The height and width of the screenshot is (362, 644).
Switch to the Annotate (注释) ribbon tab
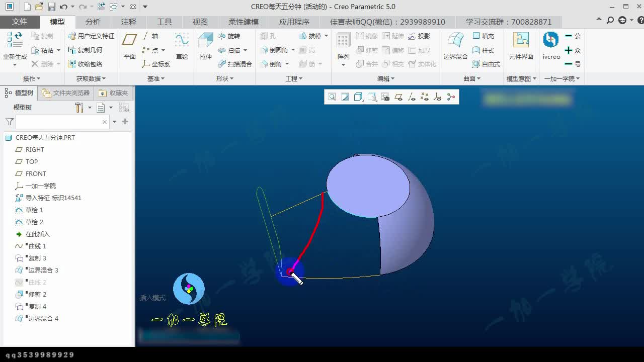(129, 22)
